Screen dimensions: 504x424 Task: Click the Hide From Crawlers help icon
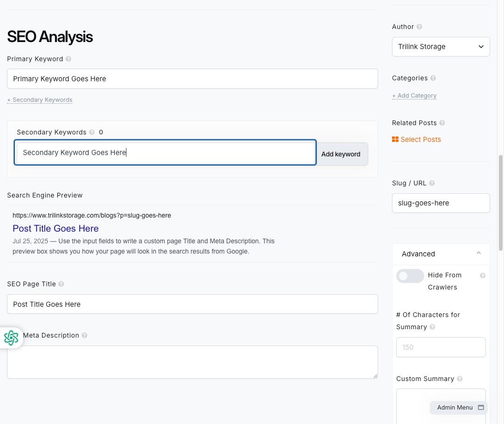click(x=483, y=276)
